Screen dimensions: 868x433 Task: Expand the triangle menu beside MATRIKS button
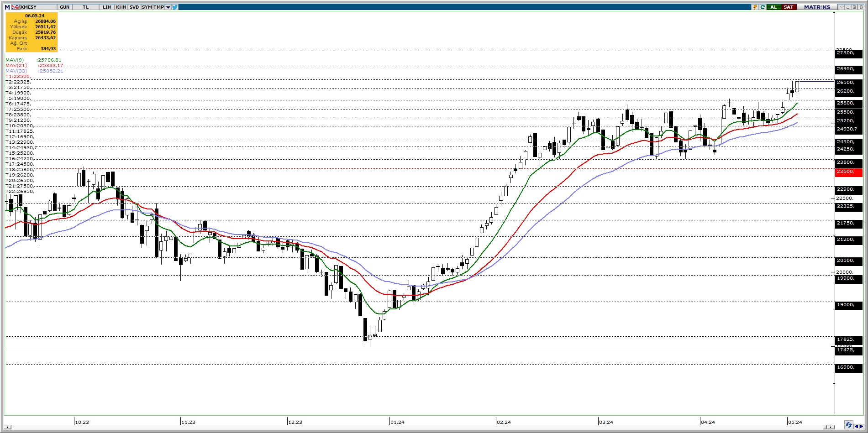click(x=841, y=7)
